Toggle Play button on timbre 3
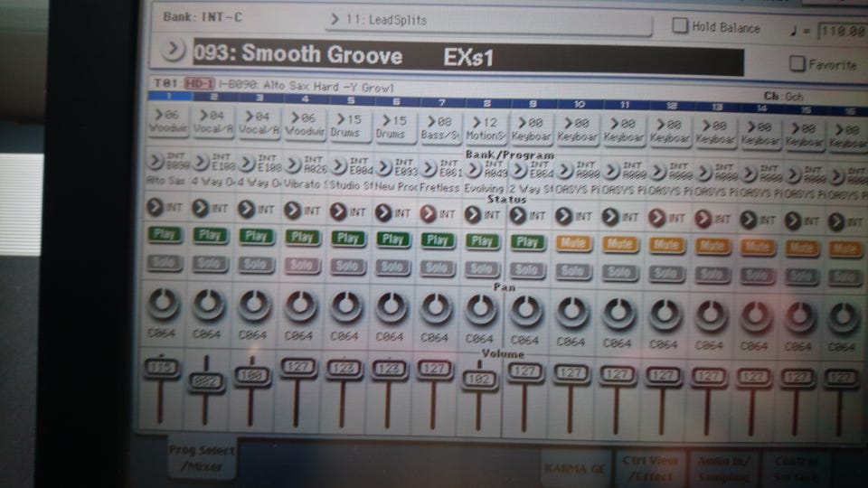 tap(256, 236)
